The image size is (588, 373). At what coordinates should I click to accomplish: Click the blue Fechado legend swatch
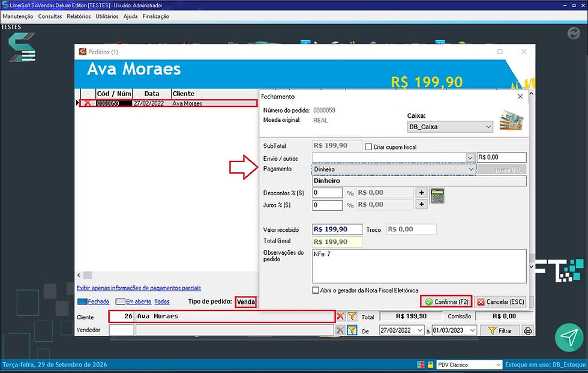[x=82, y=302]
